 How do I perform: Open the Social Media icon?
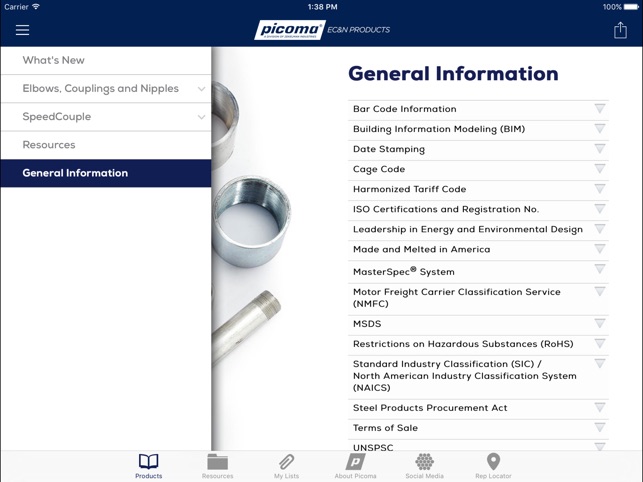424,461
